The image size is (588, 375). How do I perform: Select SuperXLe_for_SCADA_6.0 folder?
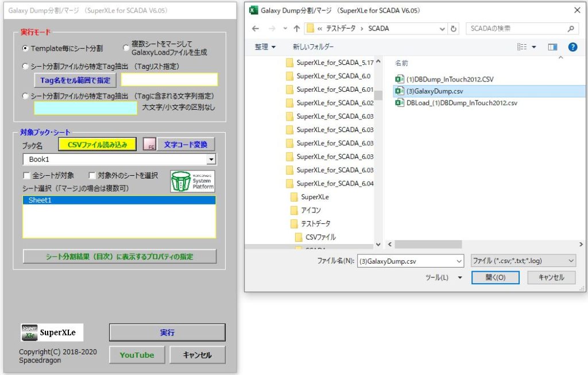(334, 76)
